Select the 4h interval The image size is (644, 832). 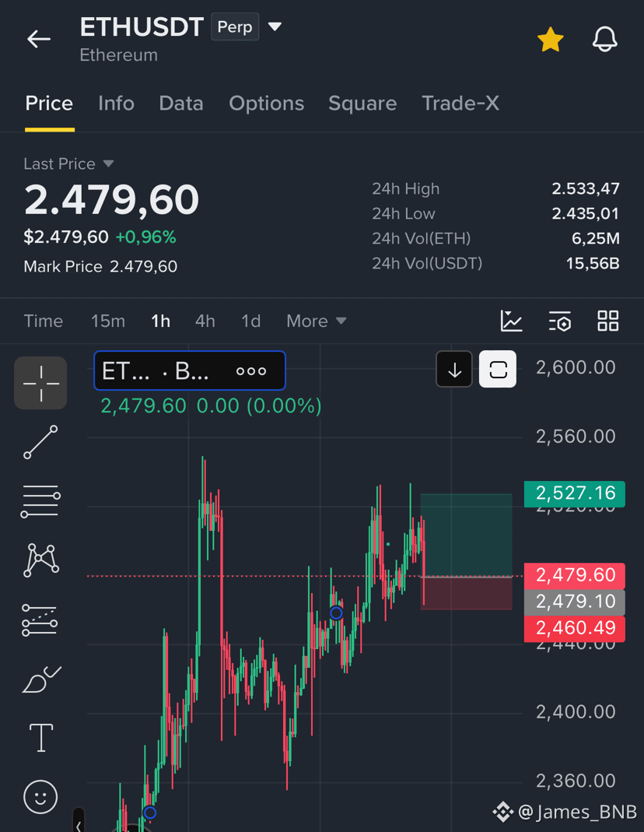pos(205,321)
